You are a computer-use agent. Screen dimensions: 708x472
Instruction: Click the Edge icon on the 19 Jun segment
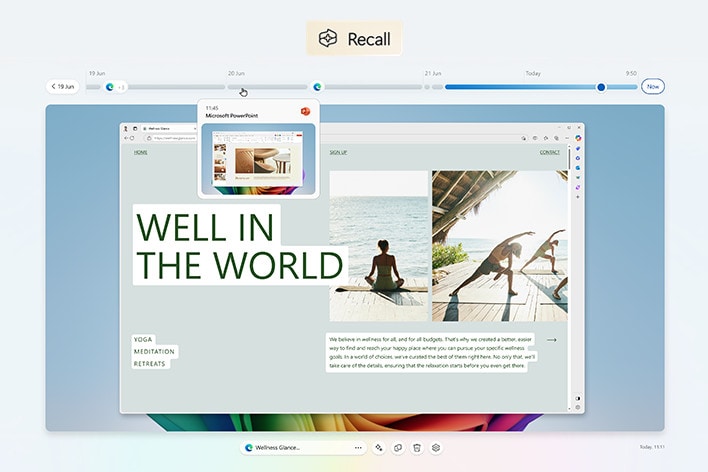click(x=110, y=87)
